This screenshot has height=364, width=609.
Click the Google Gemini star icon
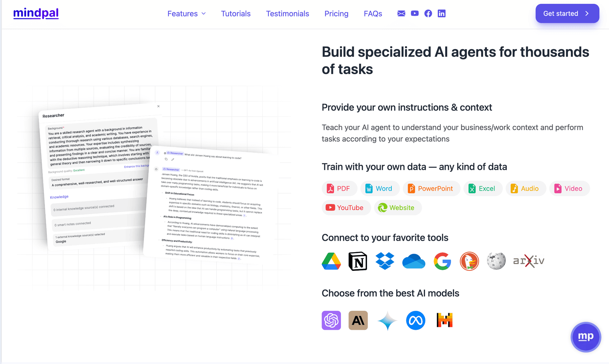[387, 321]
